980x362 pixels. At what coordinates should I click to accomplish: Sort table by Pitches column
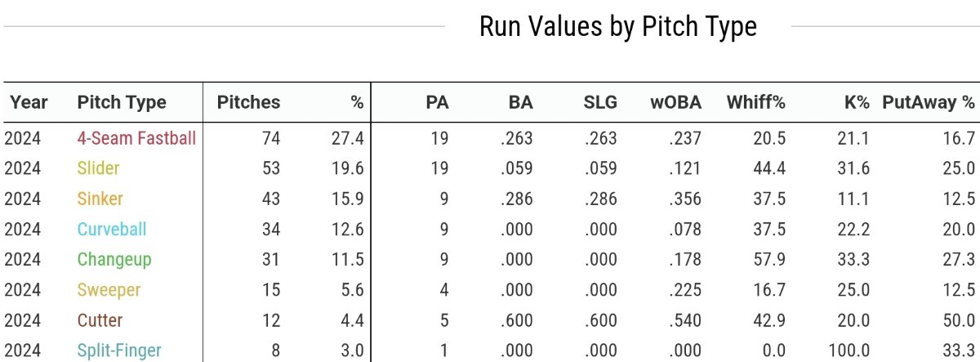click(x=248, y=102)
